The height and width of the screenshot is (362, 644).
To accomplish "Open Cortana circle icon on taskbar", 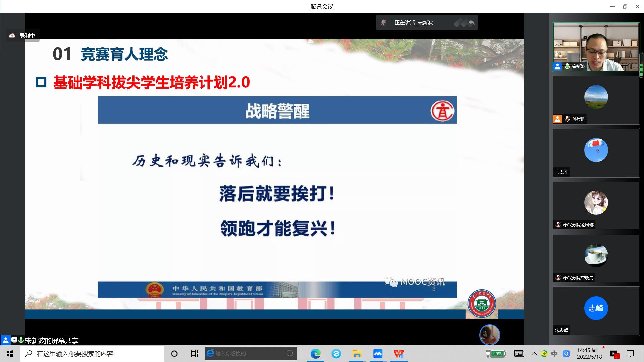I will click(x=174, y=354).
